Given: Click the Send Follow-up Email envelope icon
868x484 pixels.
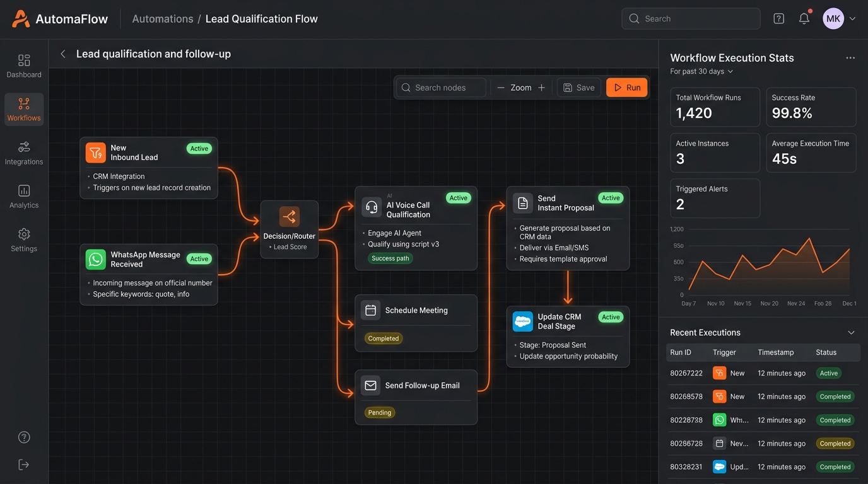Looking at the screenshot, I should click(x=371, y=385).
